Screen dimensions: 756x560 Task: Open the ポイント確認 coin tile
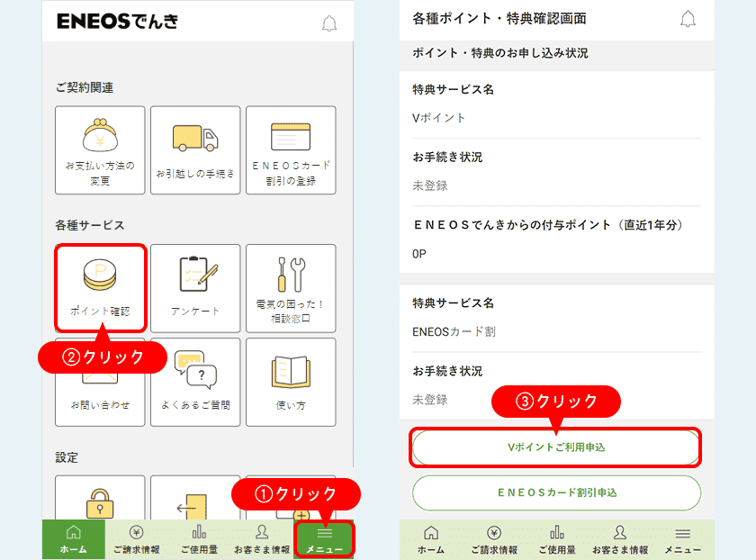[x=100, y=288]
